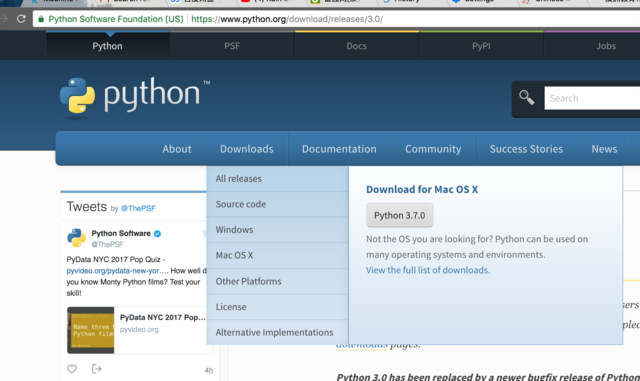Choose Windows from Downloads menu

click(x=278, y=229)
